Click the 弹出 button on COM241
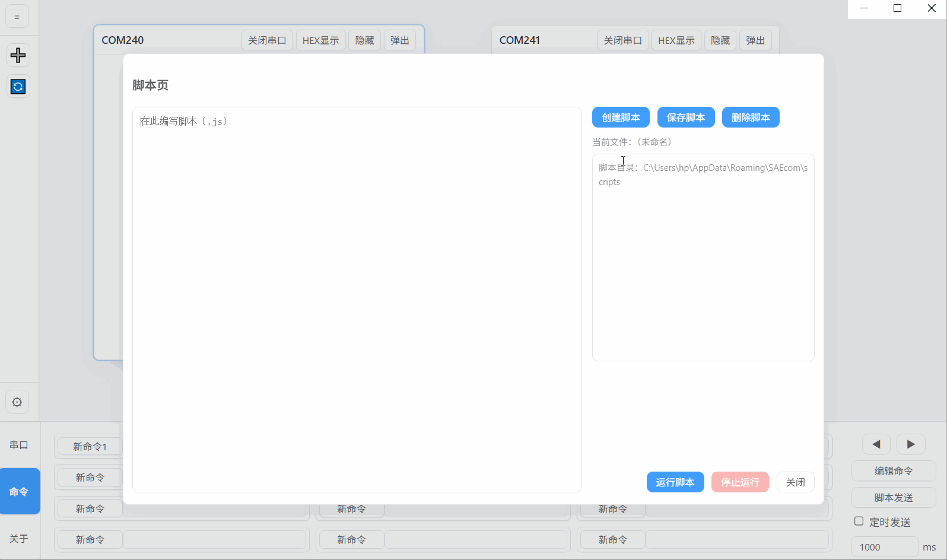Image resolution: width=947 pixels, height=560 pixels. pos(755,40)
